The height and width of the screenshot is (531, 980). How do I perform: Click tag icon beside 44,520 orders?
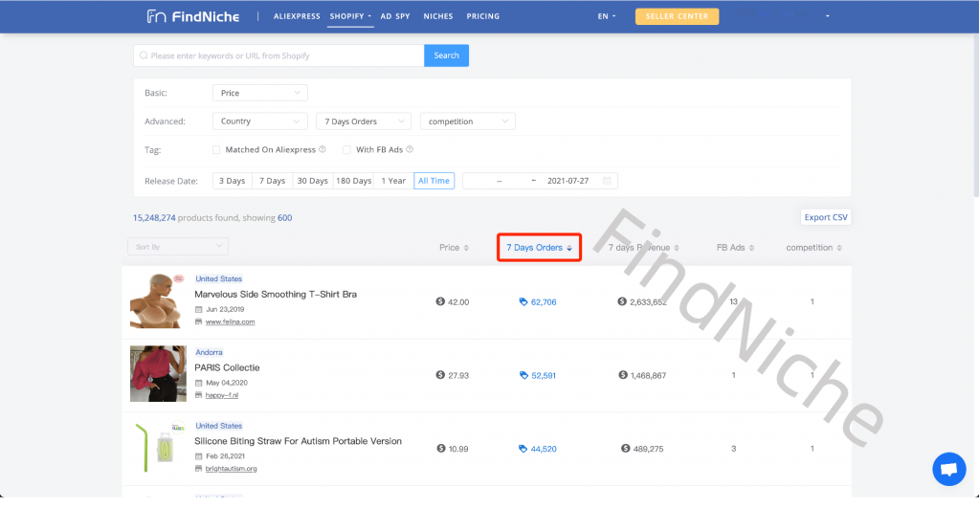[x=523, y=449]
